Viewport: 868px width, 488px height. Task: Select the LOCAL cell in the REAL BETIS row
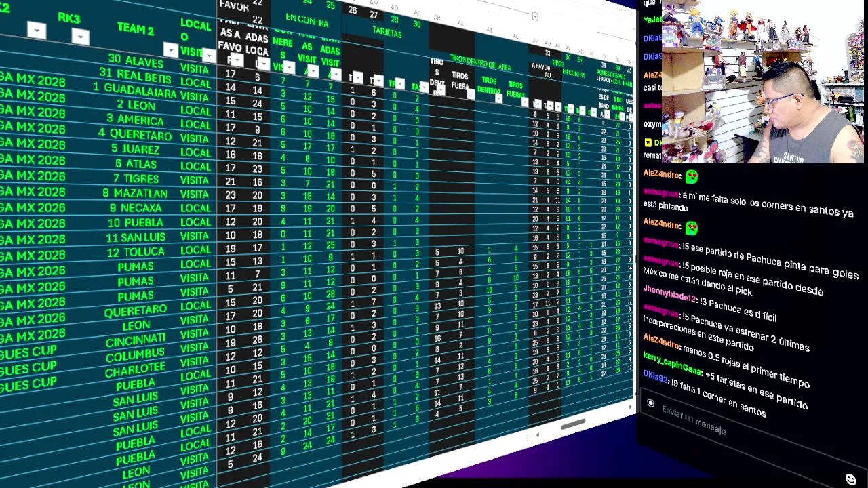tap(195, 83)
